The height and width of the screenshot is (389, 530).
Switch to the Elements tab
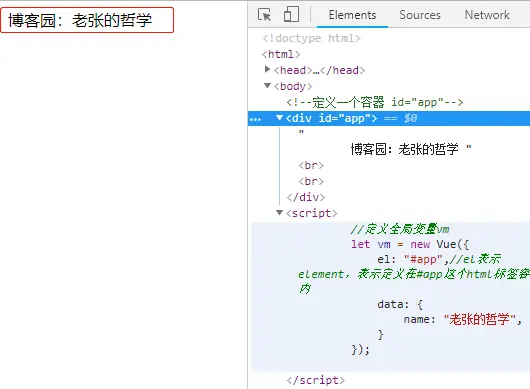352,15
